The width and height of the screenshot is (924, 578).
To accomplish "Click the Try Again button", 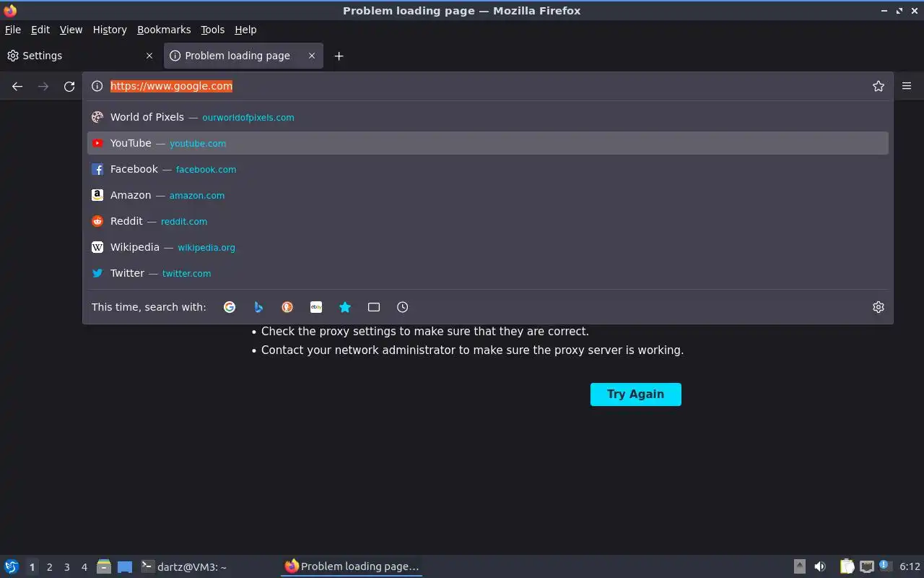I will pos(636,394).
